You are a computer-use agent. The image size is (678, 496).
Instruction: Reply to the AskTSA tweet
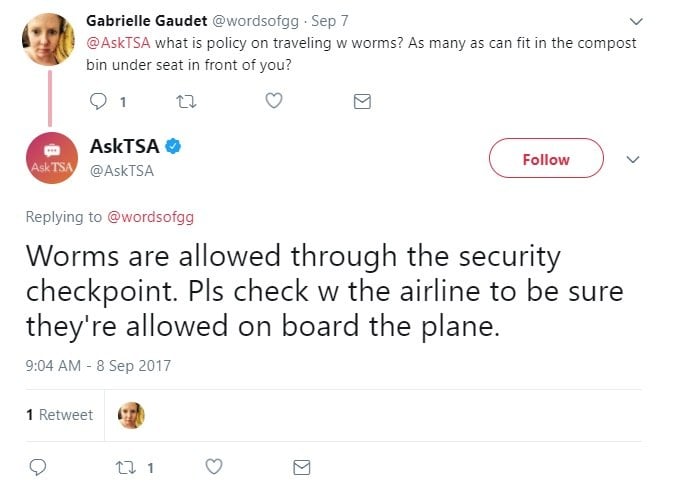point(38,467)
